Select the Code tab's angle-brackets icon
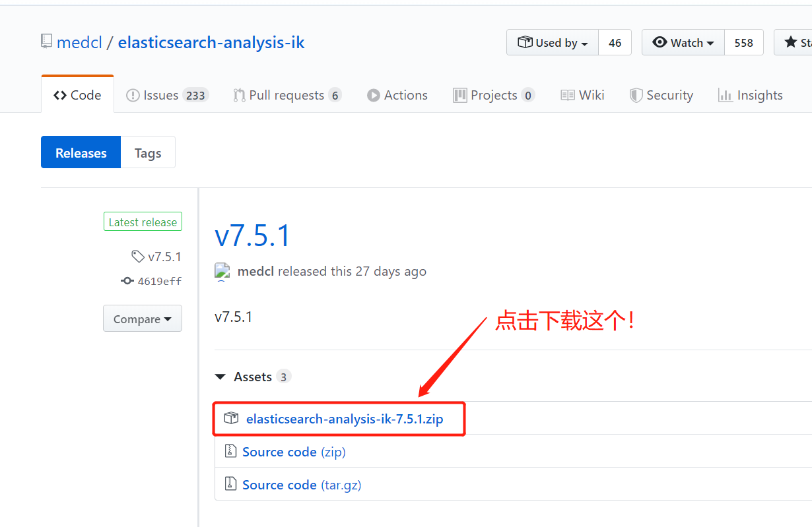The height and width of the screenshot is (527, 812). tap(60, 94)
